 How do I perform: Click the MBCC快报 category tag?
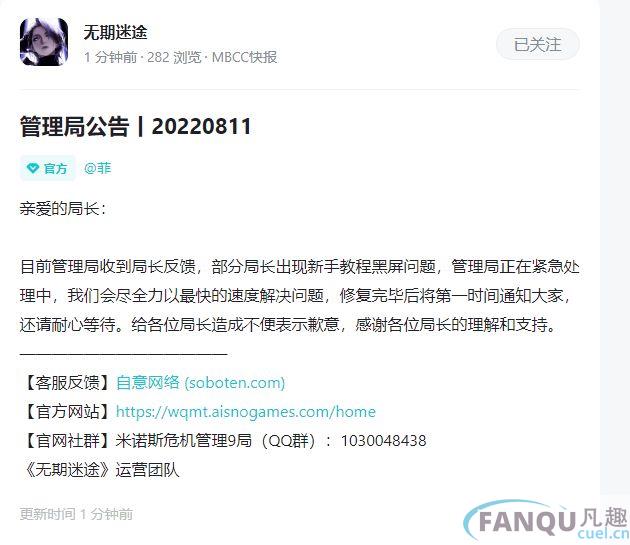coord(244,57)
